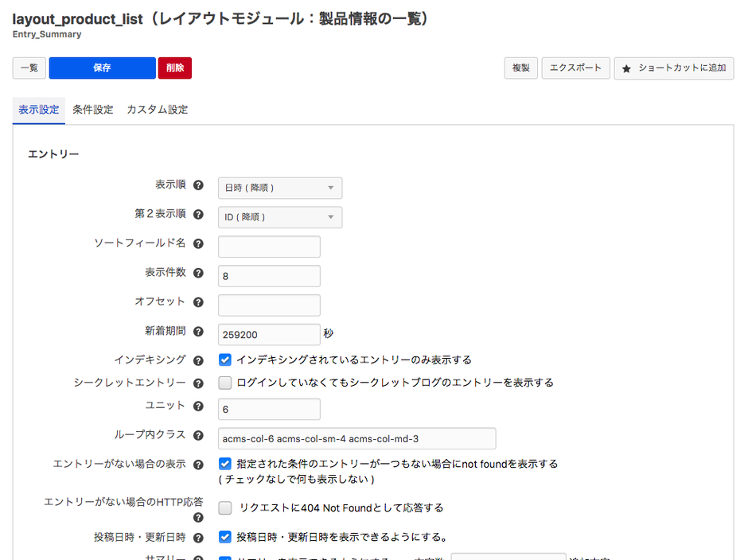The width and height of the screenshot is (748, 560).
Task: Open the 表示順 sort dropdown
Action: 279,188
